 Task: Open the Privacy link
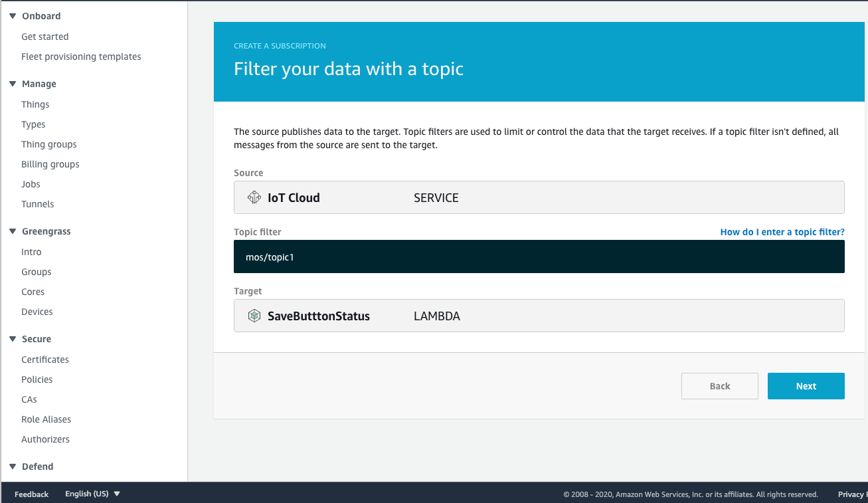point(852,494)
